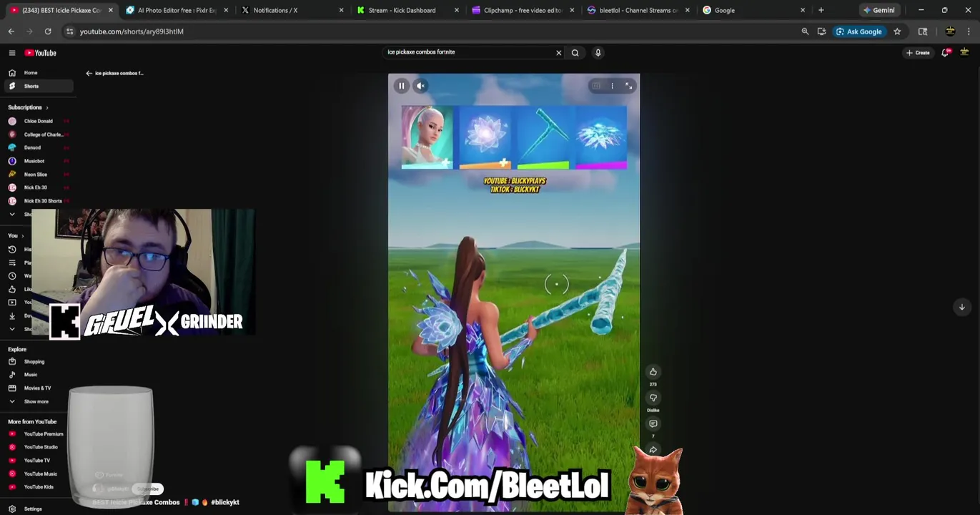Open YouTube Studio link
980x515 pixels.
point(37,447)
